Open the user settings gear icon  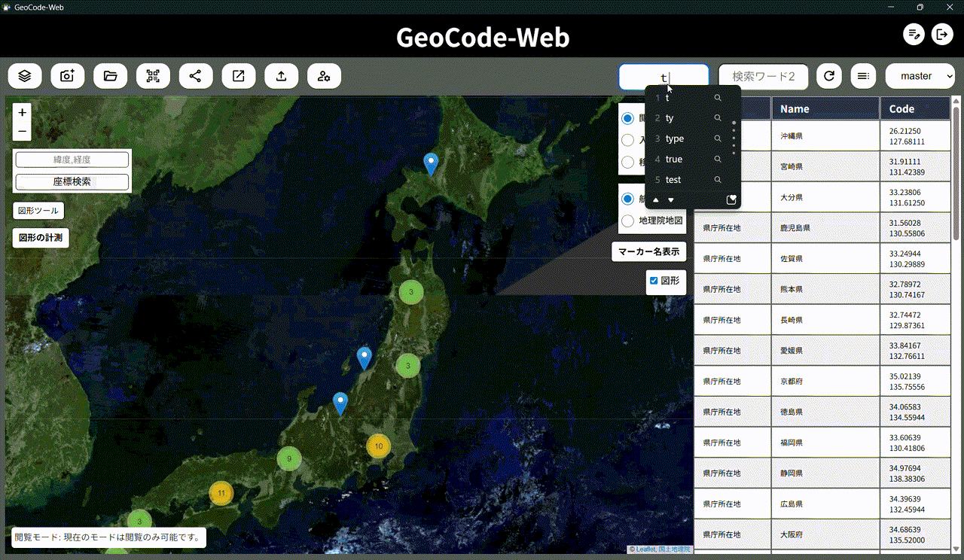coord(325,76)
